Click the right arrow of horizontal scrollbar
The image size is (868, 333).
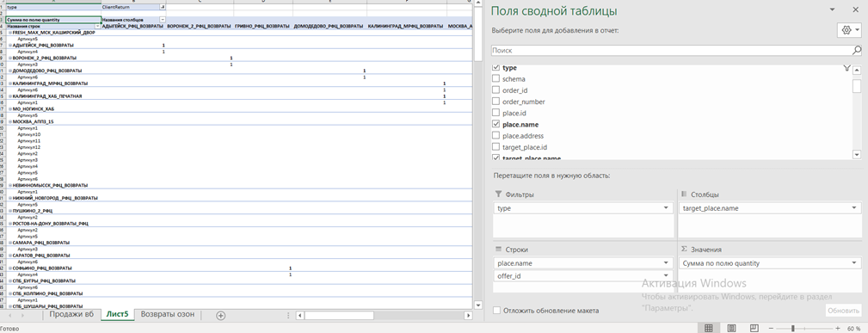point(468,315)
